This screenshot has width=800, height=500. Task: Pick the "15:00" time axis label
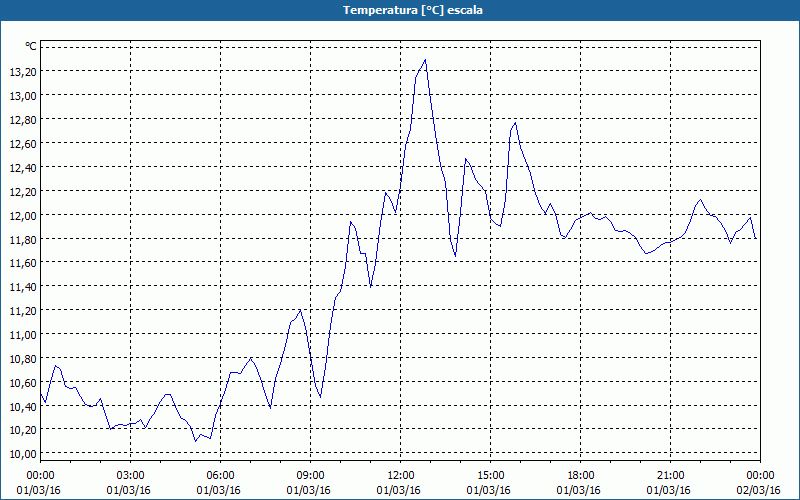tap(490, 476)
